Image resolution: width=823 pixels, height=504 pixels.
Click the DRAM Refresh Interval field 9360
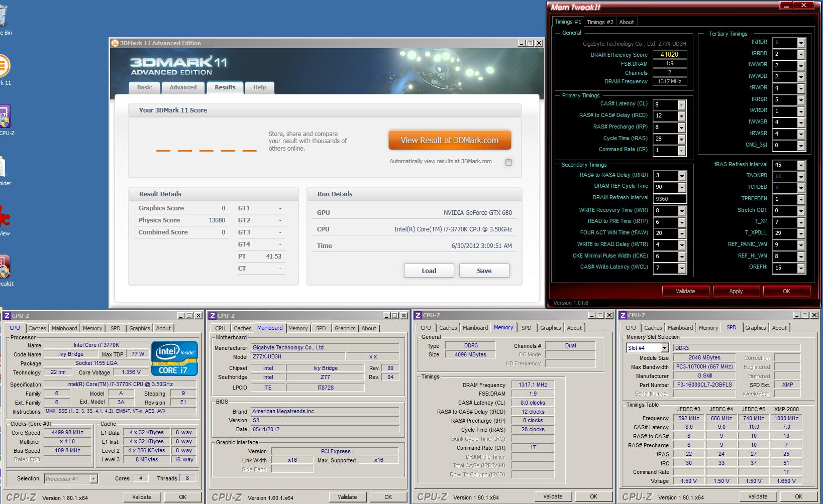(670, 199)
